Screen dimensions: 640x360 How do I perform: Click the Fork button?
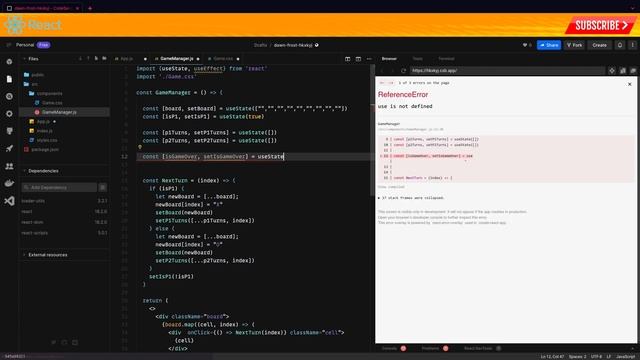pyautogui.click(x=574, y=45)
